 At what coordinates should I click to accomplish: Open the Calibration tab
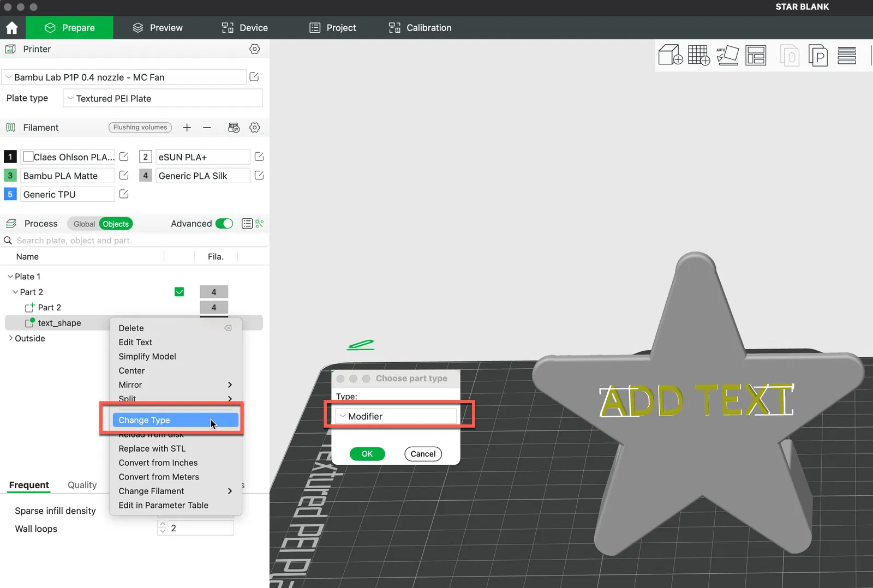(x=420, y=28)
